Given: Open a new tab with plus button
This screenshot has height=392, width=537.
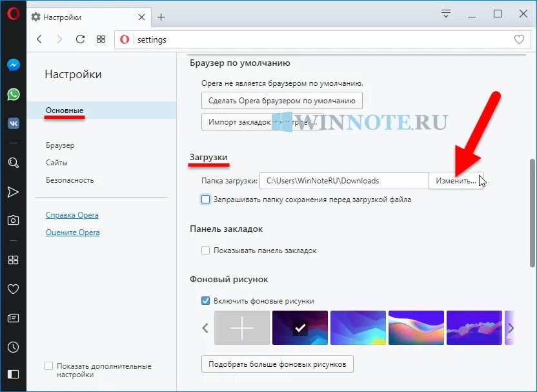Looking at the screenshot, I should [x=161, y=17].
